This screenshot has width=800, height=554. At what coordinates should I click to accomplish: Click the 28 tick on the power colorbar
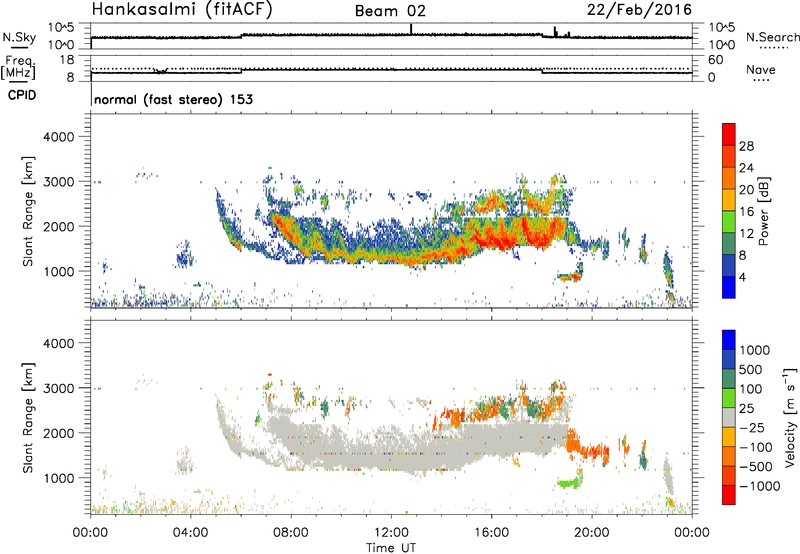[746, 146]
